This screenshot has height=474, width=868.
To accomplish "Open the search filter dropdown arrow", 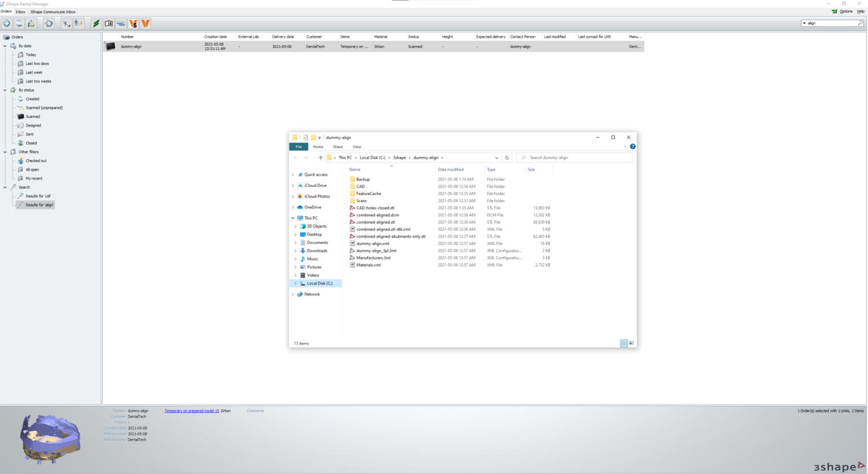I will tap(804, 23).
